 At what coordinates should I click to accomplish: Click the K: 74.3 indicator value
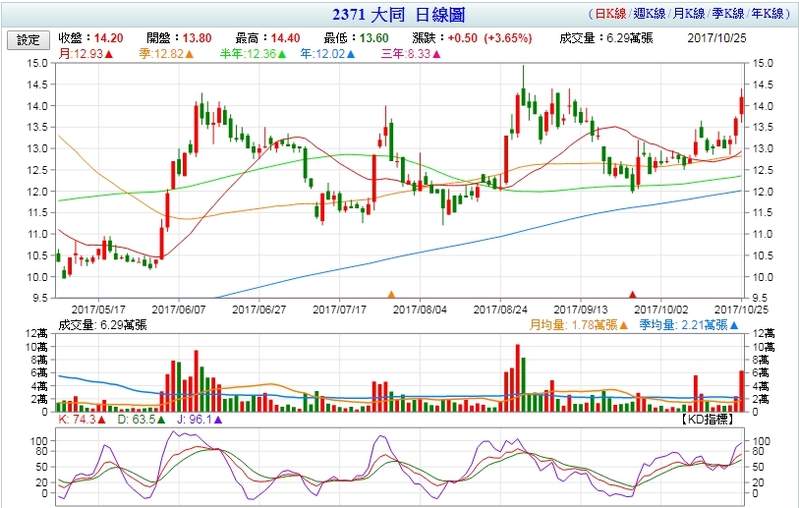click(82, 420)
